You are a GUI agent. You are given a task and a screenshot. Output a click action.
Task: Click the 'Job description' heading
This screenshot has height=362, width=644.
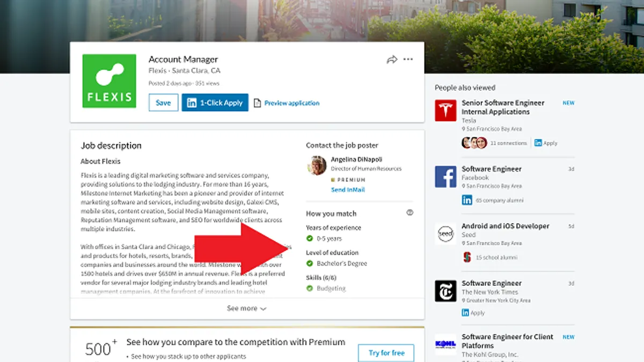pos(111,145)
